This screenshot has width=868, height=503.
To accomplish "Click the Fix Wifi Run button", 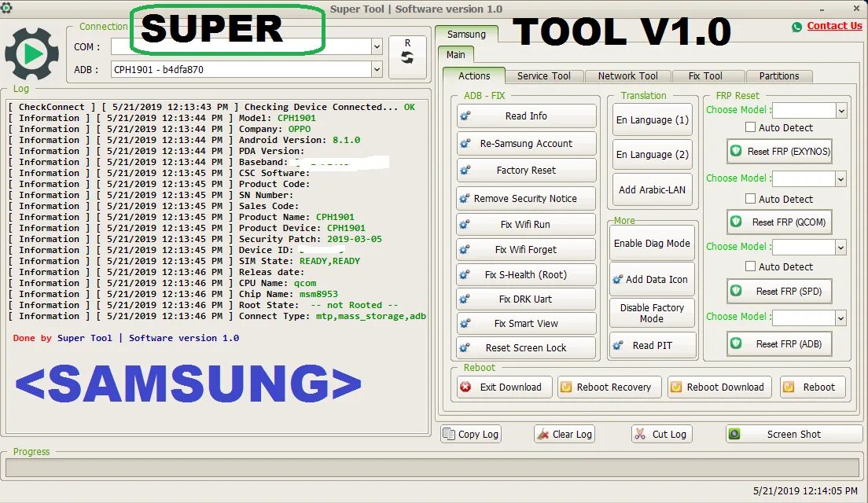I will click(527, 224).
